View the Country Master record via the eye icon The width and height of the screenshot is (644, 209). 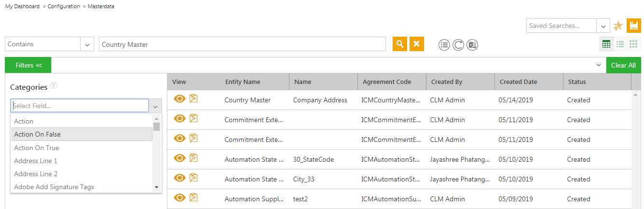coord(179,99)
